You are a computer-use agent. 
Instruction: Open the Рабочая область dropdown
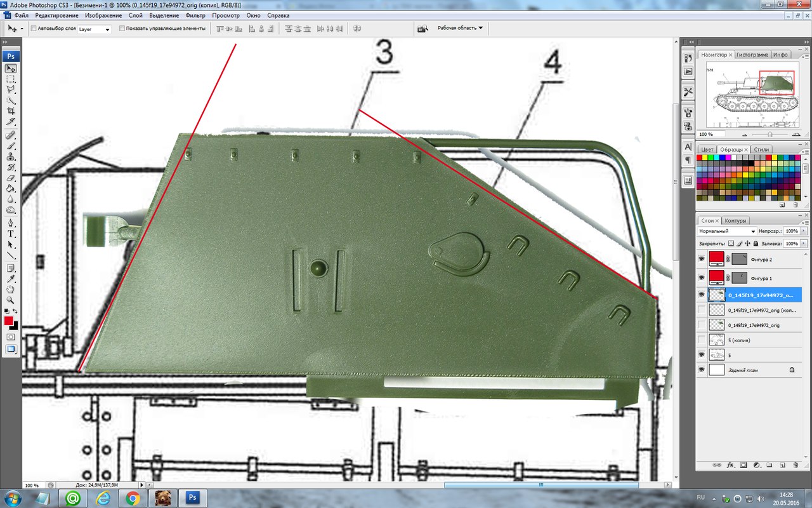coord(460,28)
